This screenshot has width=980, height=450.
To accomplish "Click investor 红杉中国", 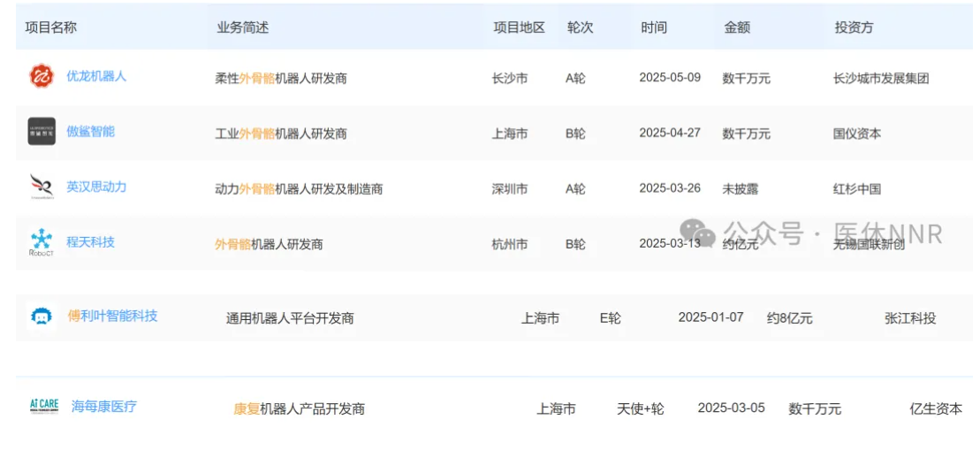I will (857, 188).
